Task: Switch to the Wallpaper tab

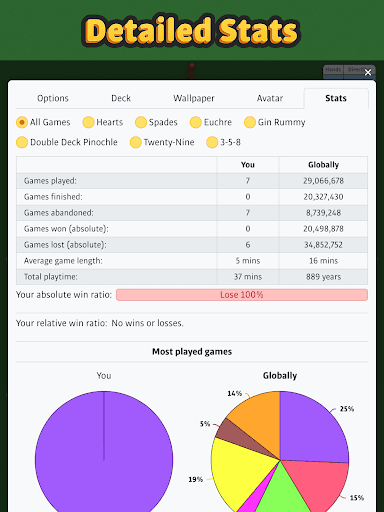Action: coord(194,98)
